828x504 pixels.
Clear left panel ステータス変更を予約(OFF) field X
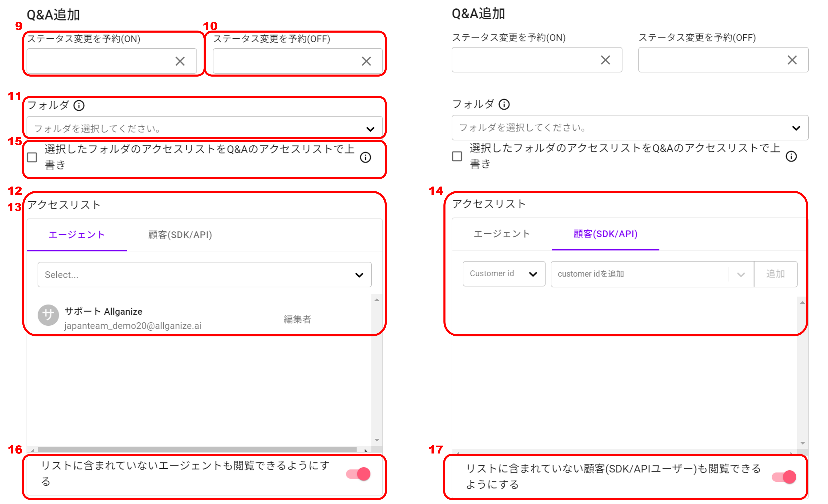point(366,61)
